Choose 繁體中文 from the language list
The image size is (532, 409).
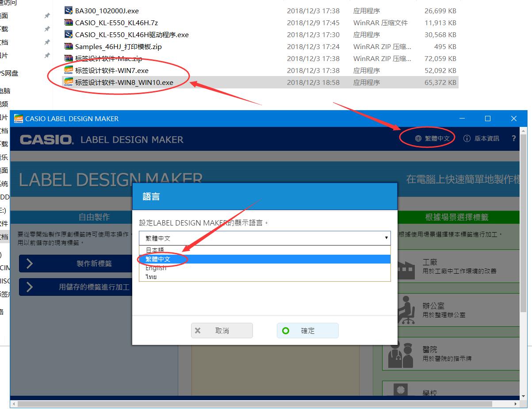265,259
